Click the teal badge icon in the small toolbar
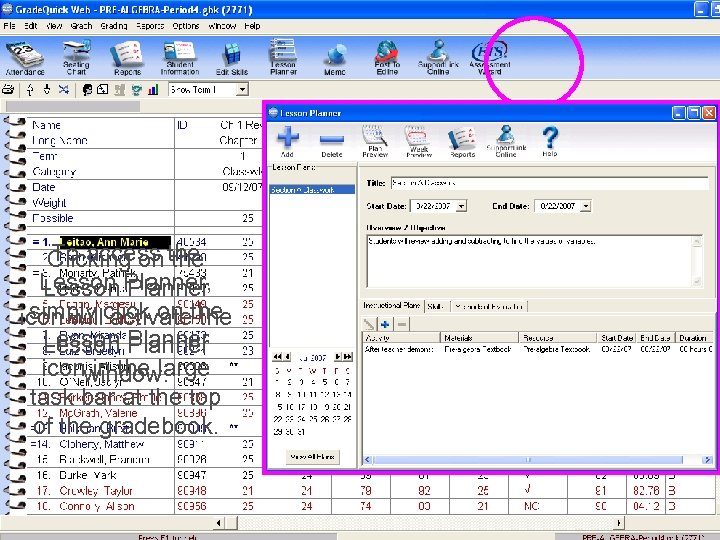The width and height of the screenshot is (720, 540). coord(136,90)
